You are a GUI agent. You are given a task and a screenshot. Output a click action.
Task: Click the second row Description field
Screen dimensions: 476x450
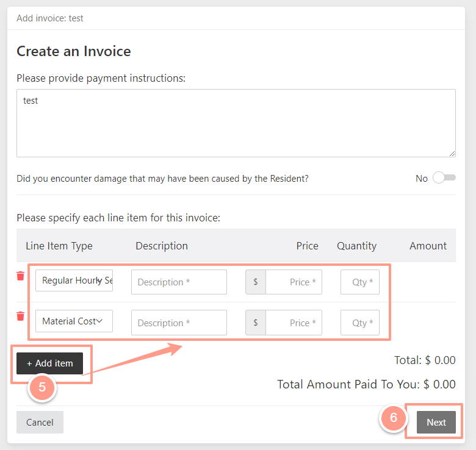pos(179,323)
